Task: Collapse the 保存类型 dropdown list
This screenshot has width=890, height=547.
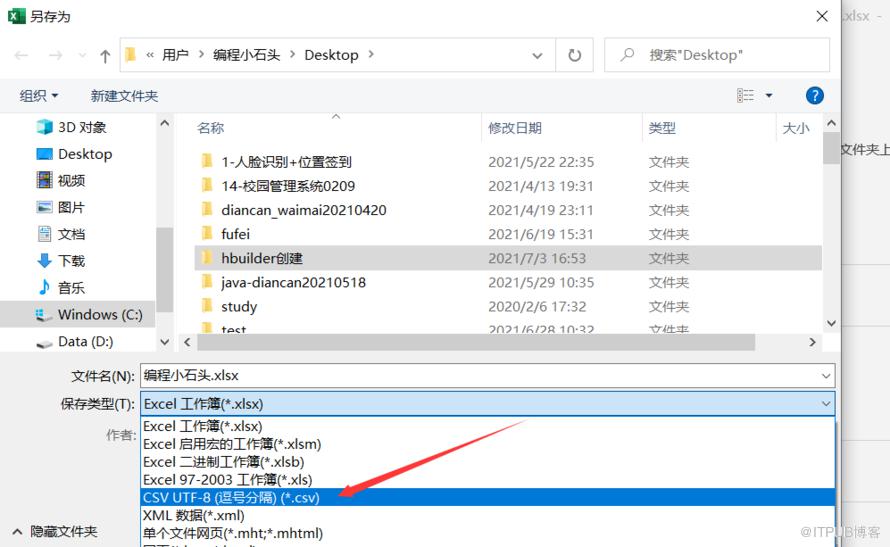Action: [826, 404]
